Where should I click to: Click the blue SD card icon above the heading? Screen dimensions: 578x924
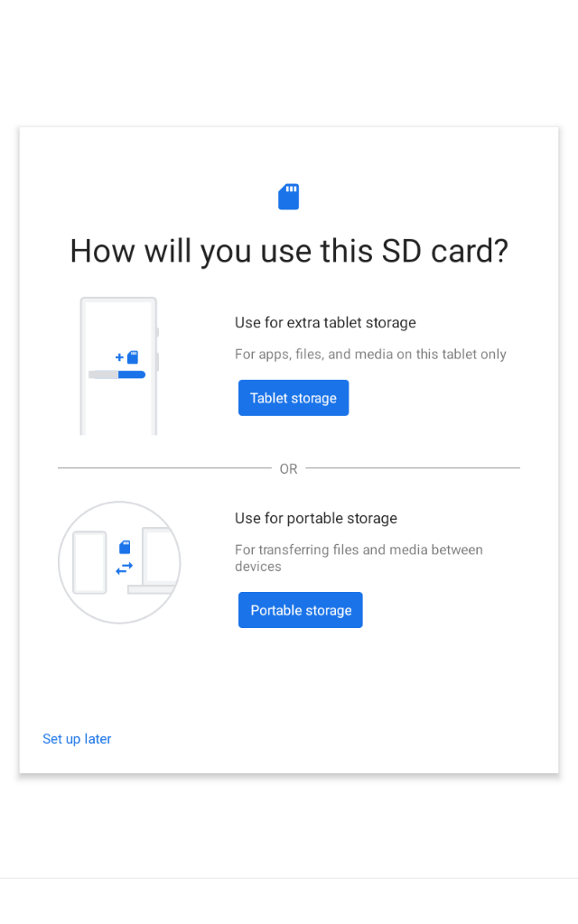point(288,196)
